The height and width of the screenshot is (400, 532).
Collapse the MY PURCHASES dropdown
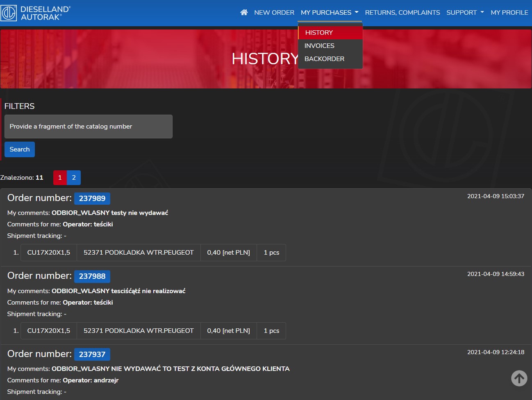coord(330,13)
